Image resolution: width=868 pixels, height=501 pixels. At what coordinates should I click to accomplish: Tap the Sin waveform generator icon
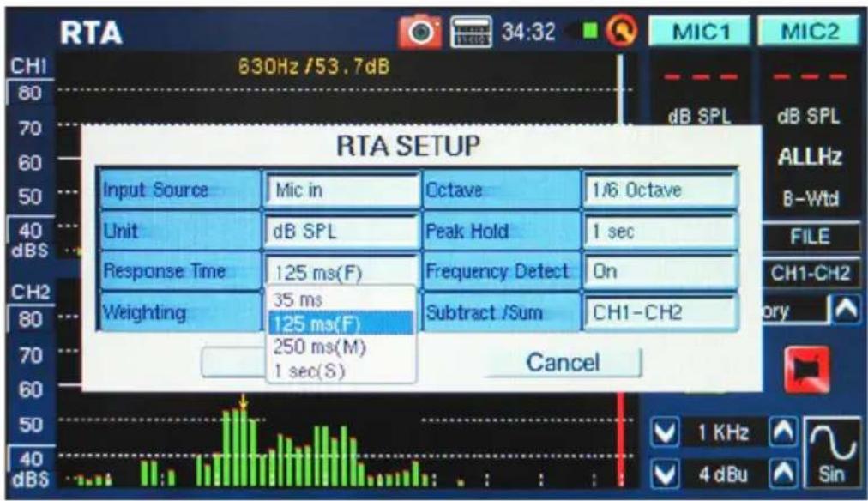pos(831,454)
